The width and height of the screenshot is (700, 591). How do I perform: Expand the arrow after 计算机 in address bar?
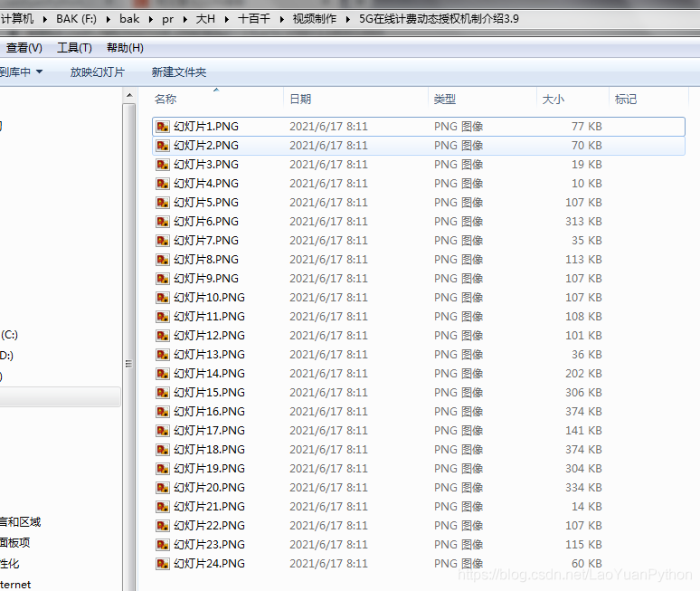coord(44,19)
